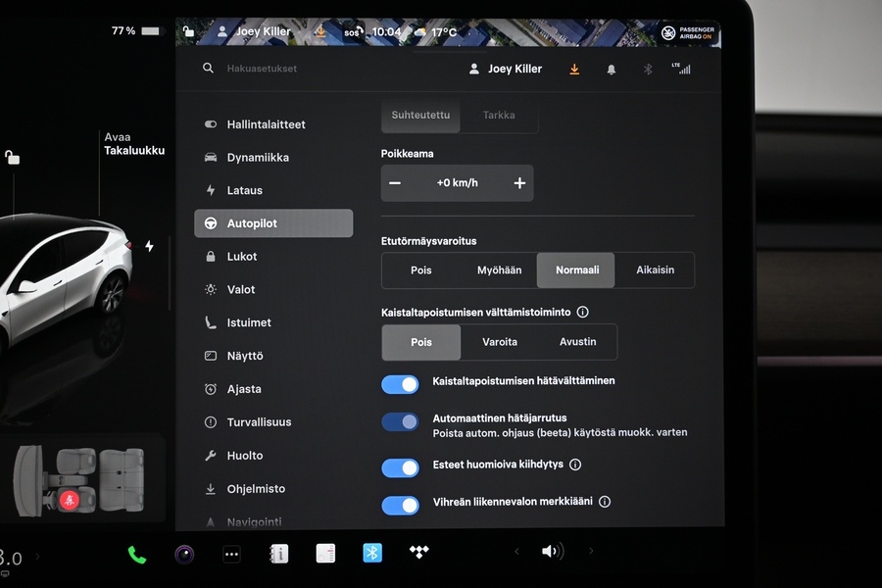Tap next arrow beside volume control
This screenshot has width=882, height=588.
point(591,552)
